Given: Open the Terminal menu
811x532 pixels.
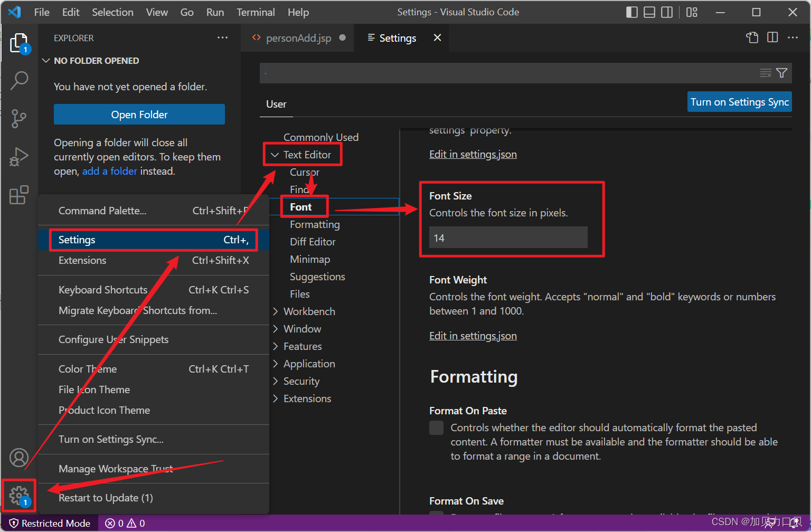Looking at the screenshot, I should pyautogui.click(x=256, y=12).
